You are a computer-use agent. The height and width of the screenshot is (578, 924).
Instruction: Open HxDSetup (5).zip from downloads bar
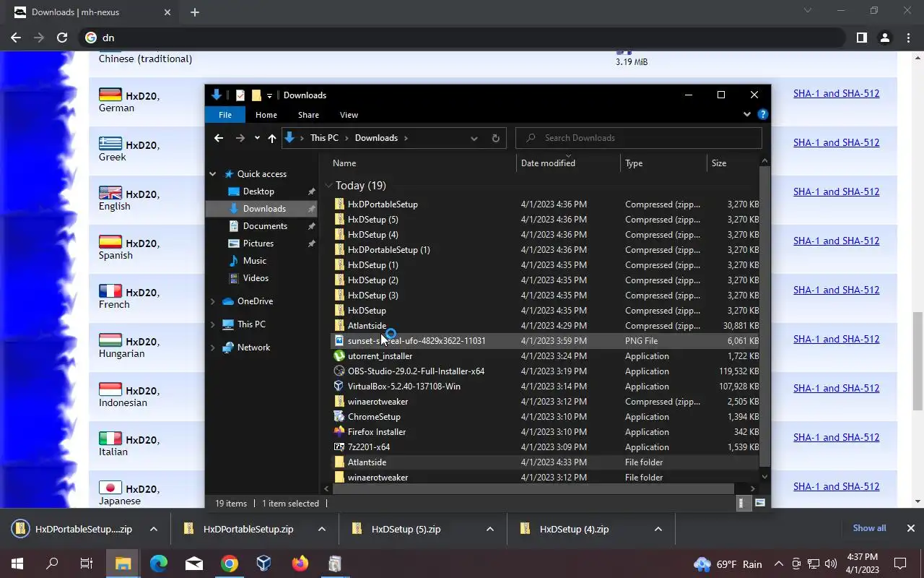(x=406, y=529)
